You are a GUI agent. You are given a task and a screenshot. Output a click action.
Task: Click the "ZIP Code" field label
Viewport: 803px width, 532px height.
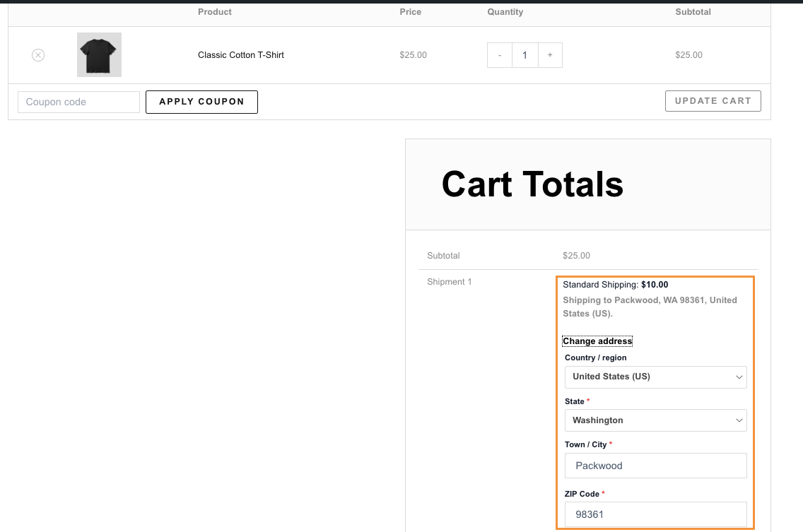(x=581, y=494)
